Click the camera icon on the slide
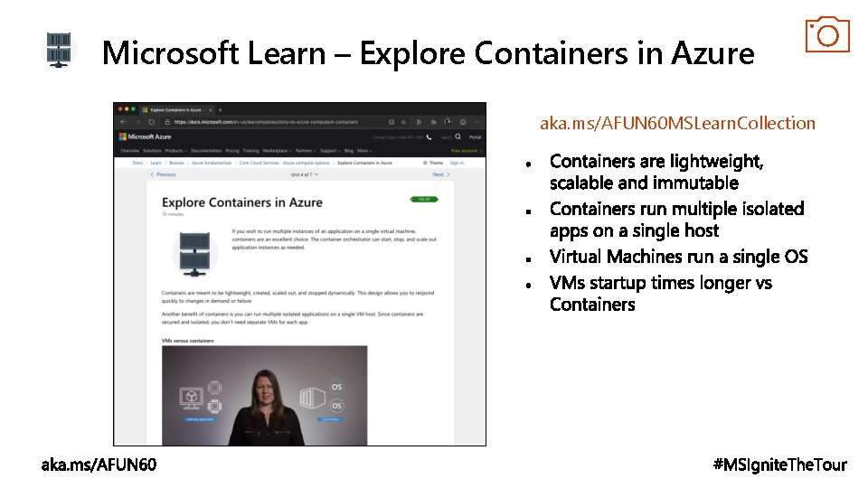The image size is (868, 488). click(827, 34)
